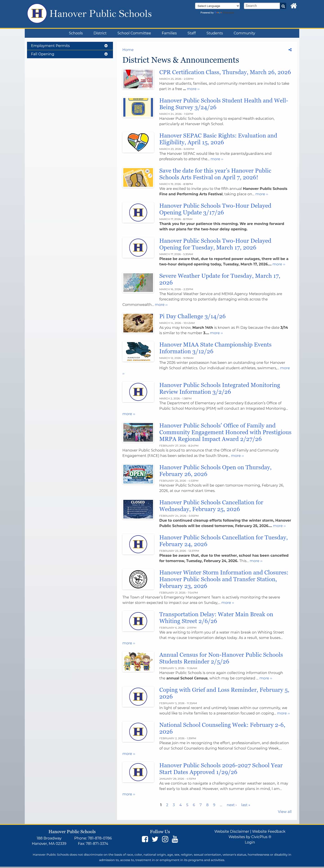Screen dimensions: 324x868
Task: Open SEPAC heart logo thumbnail
Action: [x=138, y=142]
